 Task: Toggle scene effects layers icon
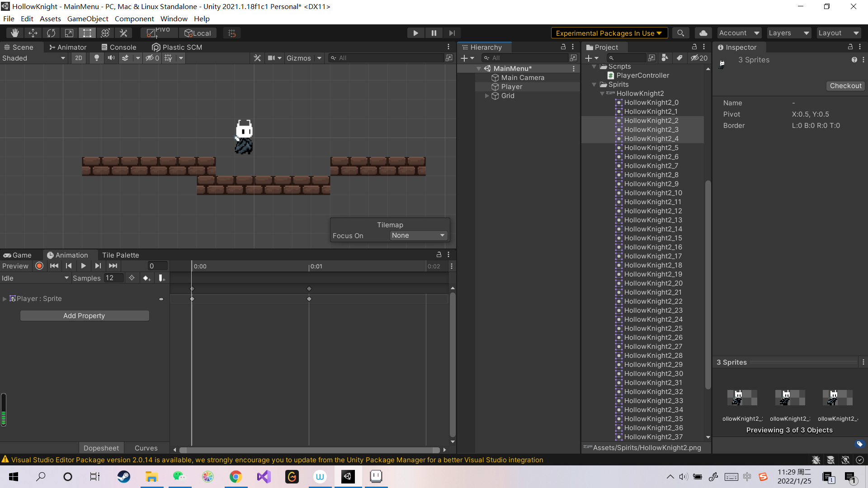click(x=125, y=58)
